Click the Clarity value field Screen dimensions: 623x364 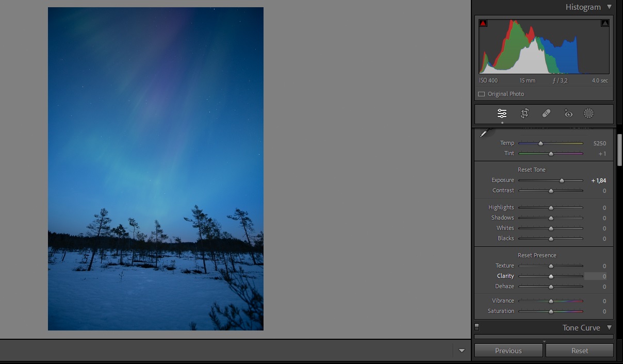click(596, 276)
